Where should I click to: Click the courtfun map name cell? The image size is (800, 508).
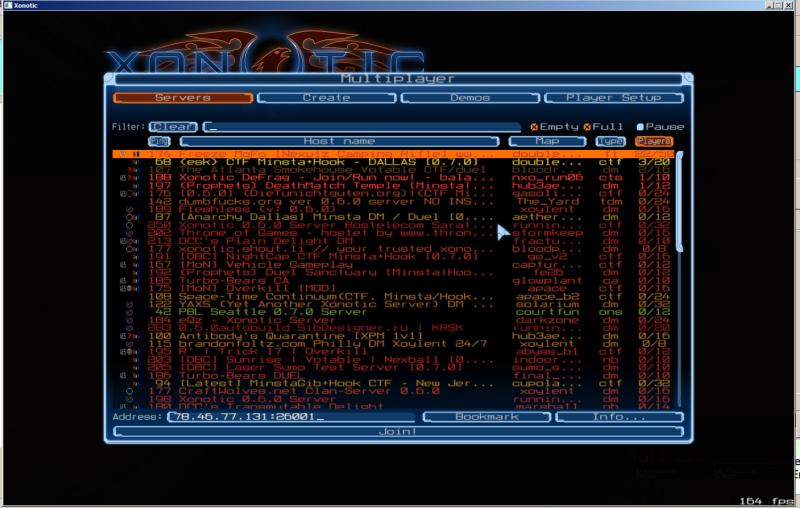pyautogui.click(x=547, y=312)
